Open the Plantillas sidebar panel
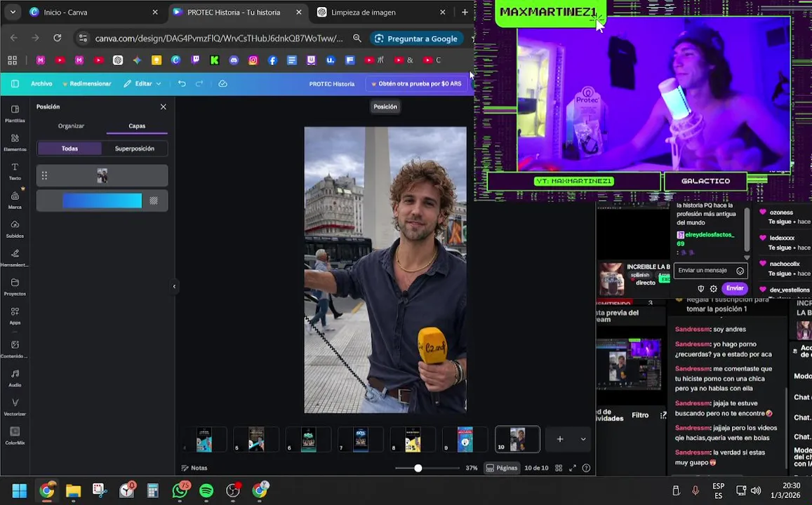 (15, 114)
